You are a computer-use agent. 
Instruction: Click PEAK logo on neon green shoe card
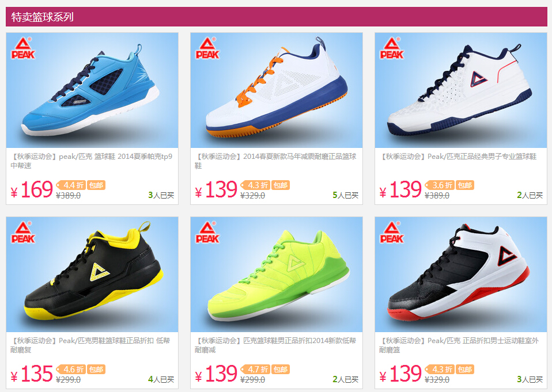207,233
